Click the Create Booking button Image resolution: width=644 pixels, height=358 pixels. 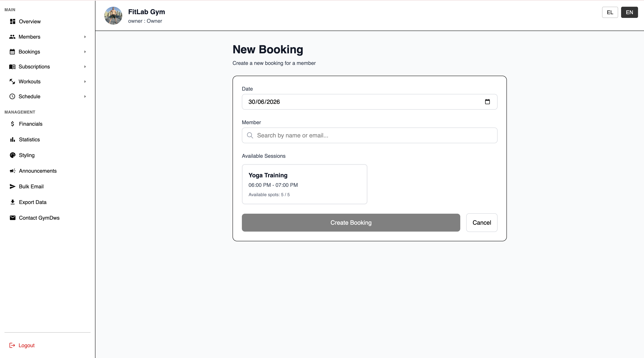[351, 223]
